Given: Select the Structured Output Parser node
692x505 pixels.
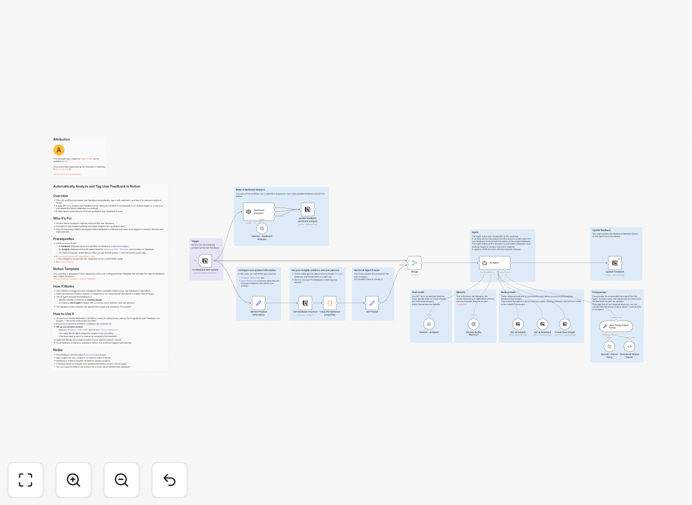Looking at the screenshot, I should tap(629, 347).
